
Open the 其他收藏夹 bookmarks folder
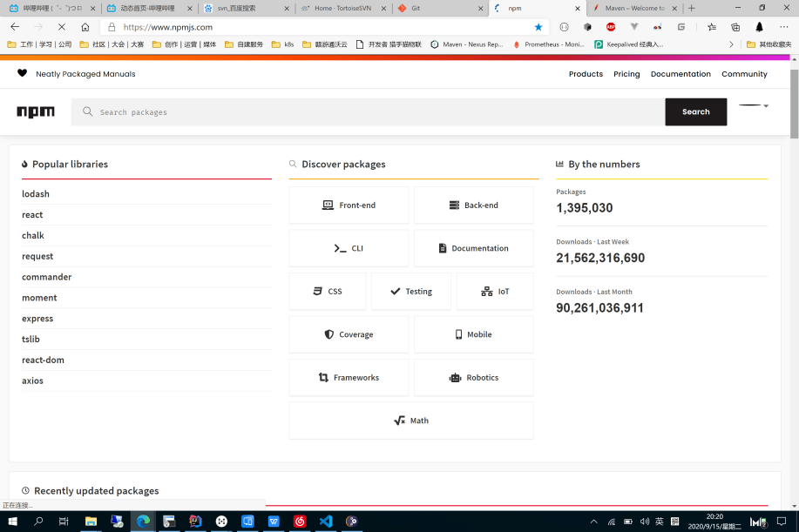click(769, 44)
